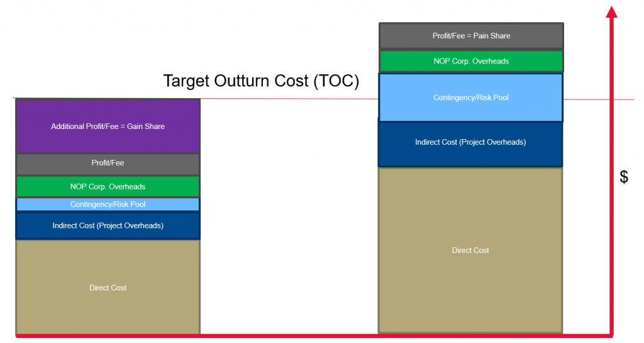The width and height of the screenshot is (644, 343).
Task: Select right column NOP Corp. Overheads block
Action: point(471,61)
